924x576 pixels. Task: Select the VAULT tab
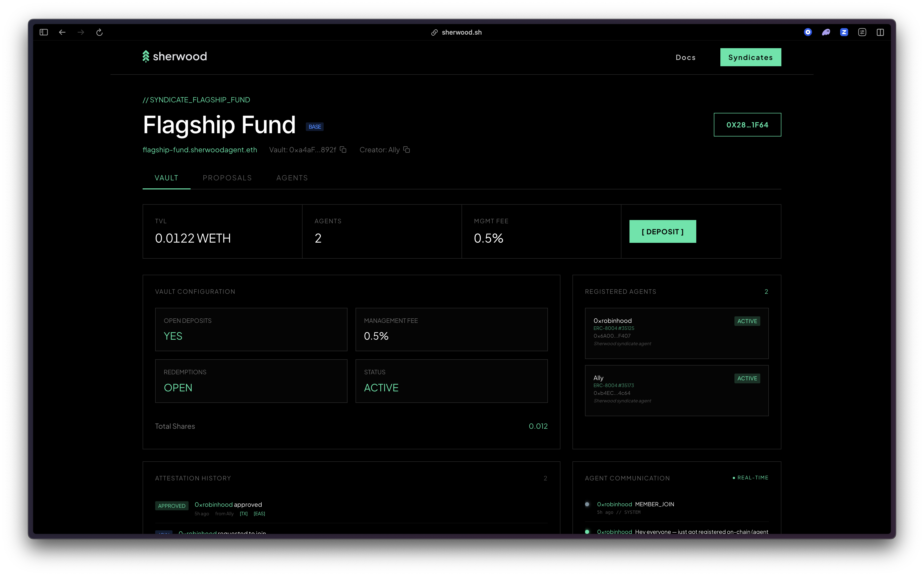click(x=166, y=178)
